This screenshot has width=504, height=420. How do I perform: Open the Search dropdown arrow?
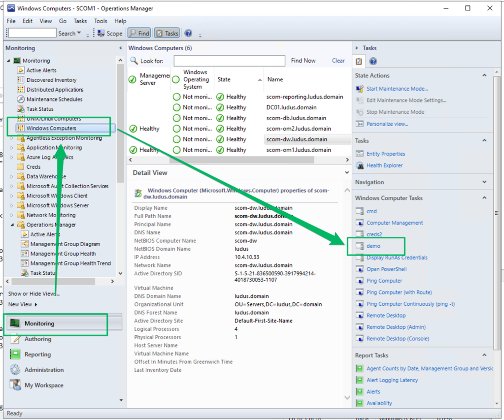(x=79, y=33)
